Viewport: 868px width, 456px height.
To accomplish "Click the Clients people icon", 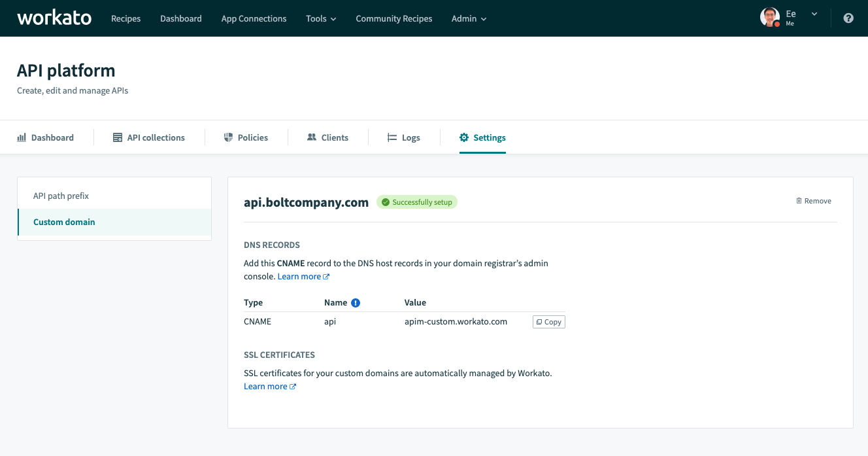I will click(312, 137).
